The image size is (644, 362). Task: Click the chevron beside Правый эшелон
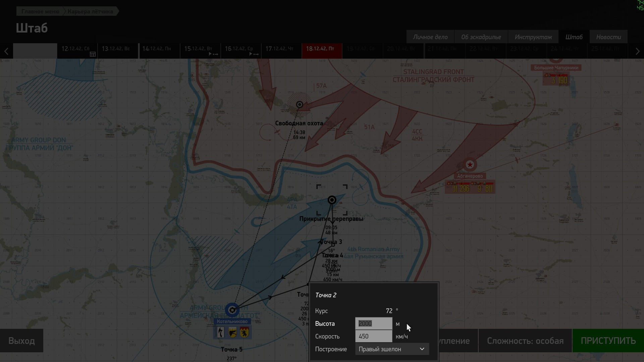tap(422, 349)
